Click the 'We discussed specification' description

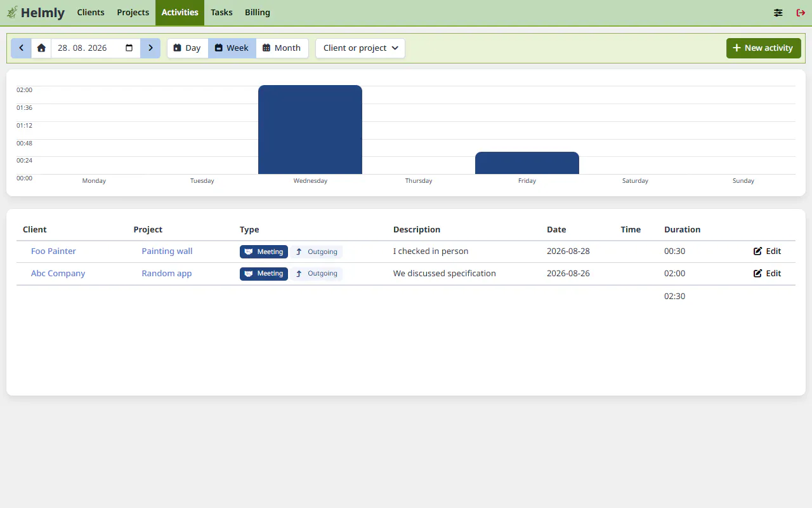tap(445, 274)
